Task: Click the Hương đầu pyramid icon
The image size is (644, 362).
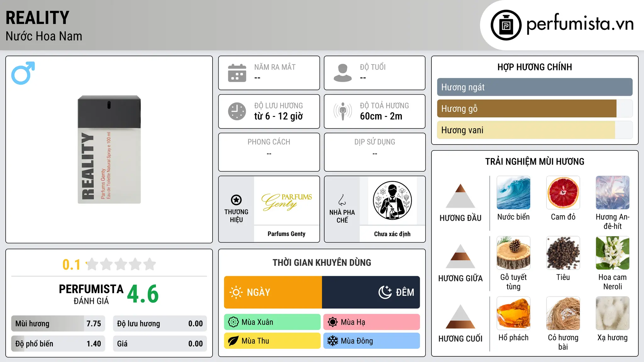Action: pos(460,196)
